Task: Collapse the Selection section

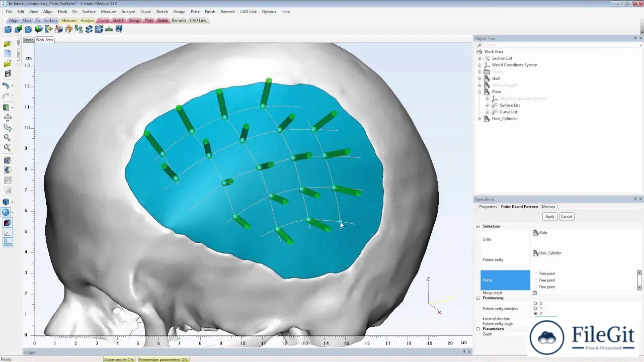Action: [478, 226]
